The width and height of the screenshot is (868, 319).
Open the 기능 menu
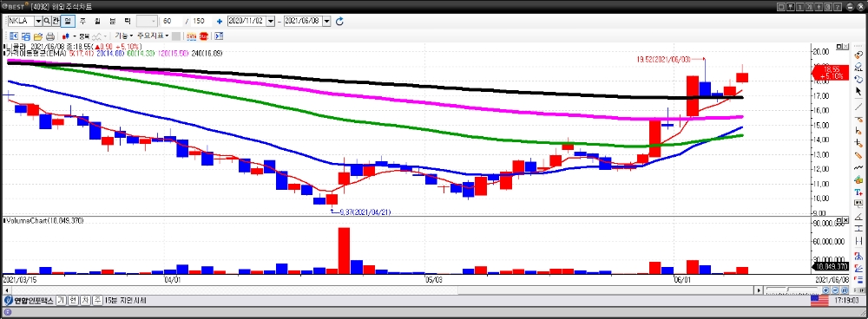tap(124, 36)
